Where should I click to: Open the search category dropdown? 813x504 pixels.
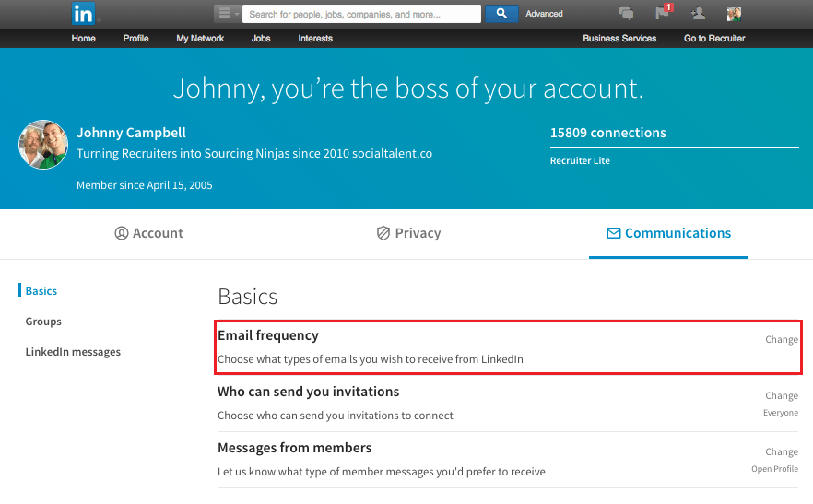(228, 14)
